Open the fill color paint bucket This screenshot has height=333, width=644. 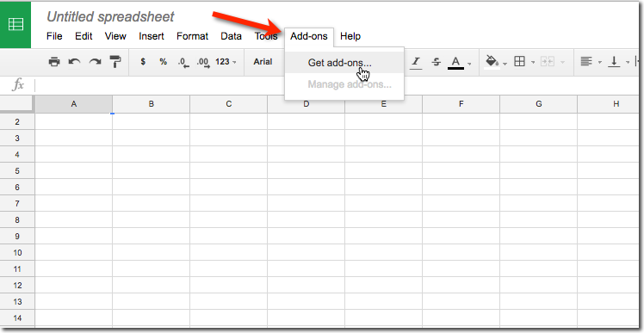492,62
